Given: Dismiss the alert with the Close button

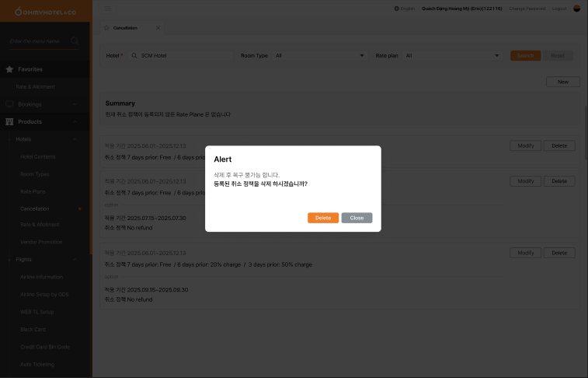Looking at the screenshot, I should [x=357, y=218].
